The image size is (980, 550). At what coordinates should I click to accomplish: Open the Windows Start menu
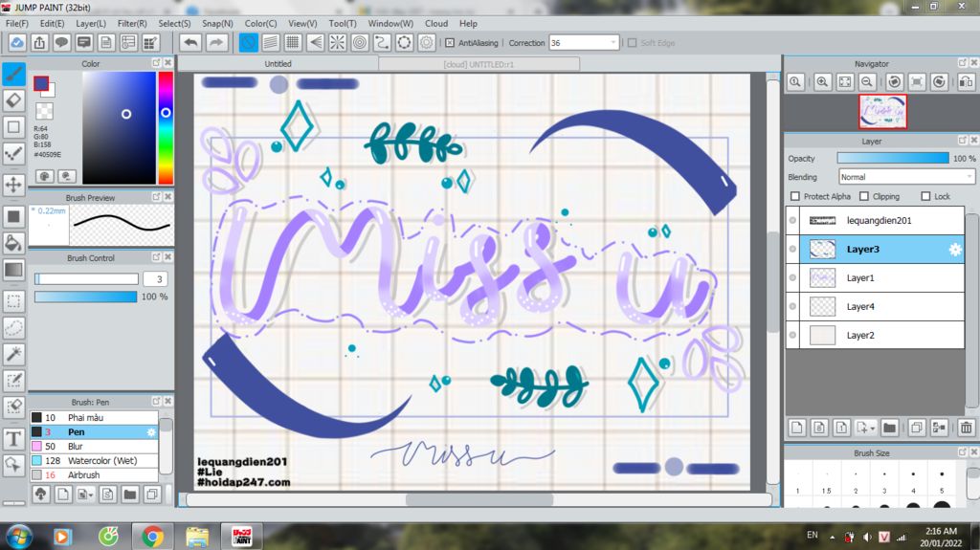pyautogui.click(x=18, y=537)
